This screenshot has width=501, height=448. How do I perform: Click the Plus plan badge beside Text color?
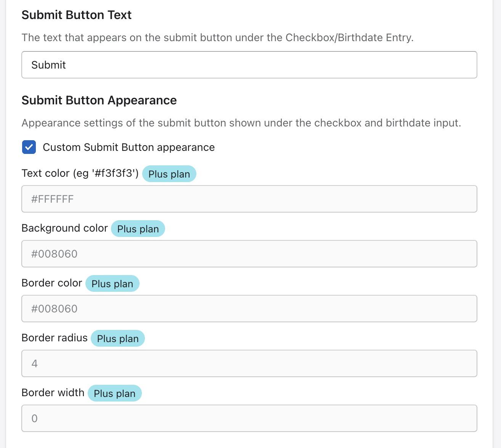(x=169, y=174)
